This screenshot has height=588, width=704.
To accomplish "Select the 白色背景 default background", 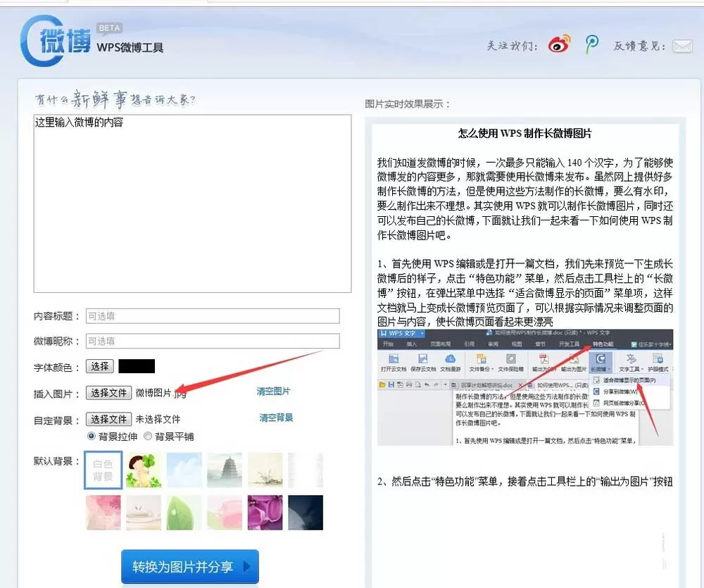I will [x=103, y=470].
